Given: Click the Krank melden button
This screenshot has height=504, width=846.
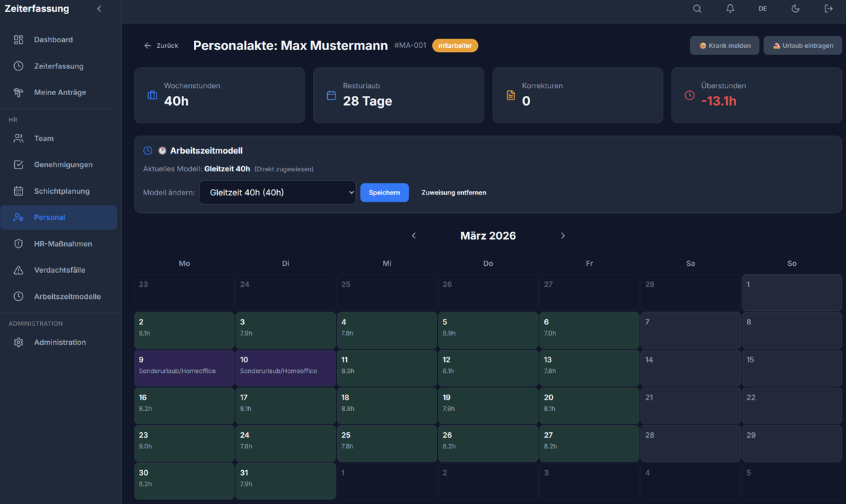Looking at the screenshot, I should 725,45.
